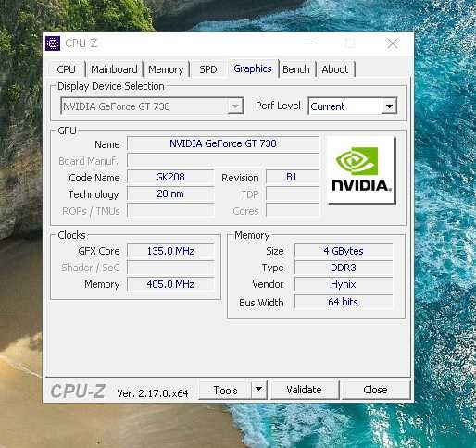Image resolution: width=476 pixels, height=448 pixels.
Task: Click the GPU Name field value
Action: tap(223, 143)
